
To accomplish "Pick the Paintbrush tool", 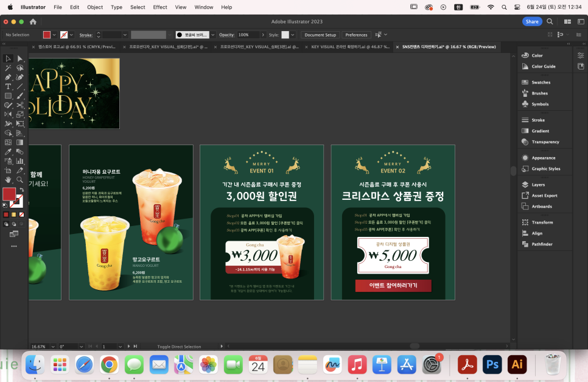I will click(x=20, y=96).
